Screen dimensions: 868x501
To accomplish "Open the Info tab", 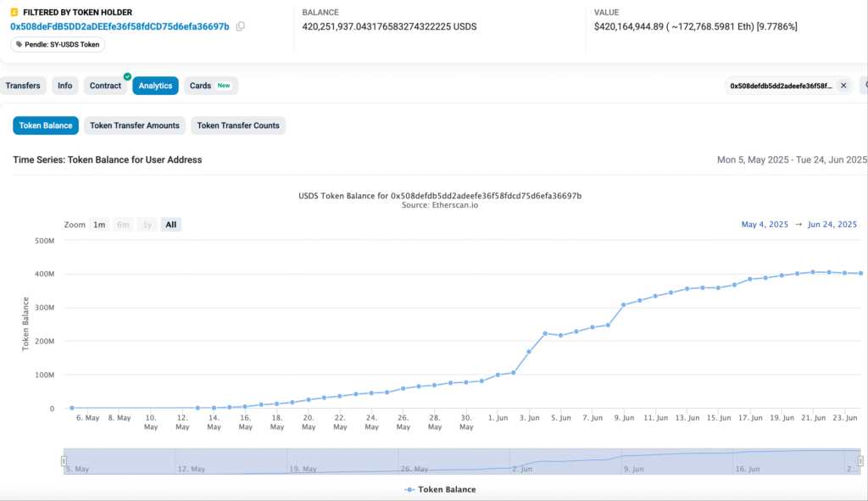I will (x=64, y=86).
